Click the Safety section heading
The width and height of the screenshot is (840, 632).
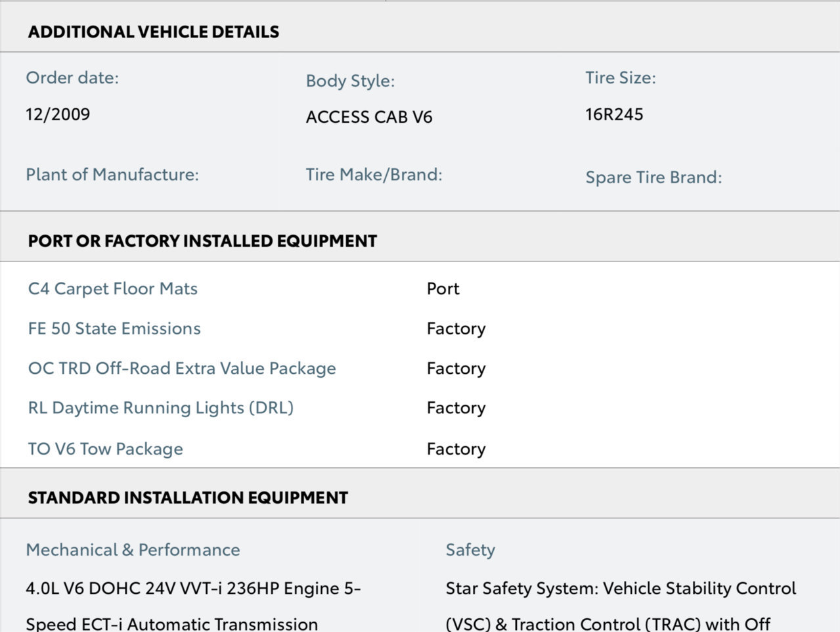point(470,550)
